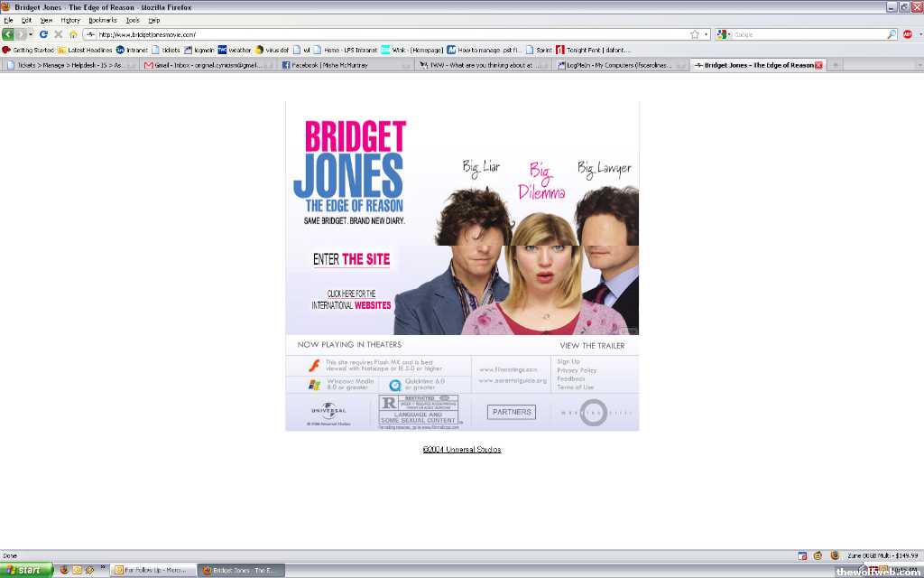The width and height of the screenshot is (924, 578).
Task: Click the search magnifier icon in Google box
Action: [x=892, y=35]
